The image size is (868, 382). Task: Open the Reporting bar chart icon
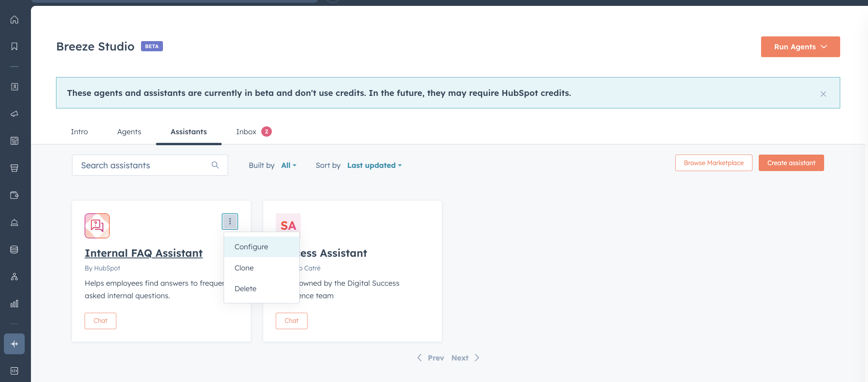(x=14, y=304)
